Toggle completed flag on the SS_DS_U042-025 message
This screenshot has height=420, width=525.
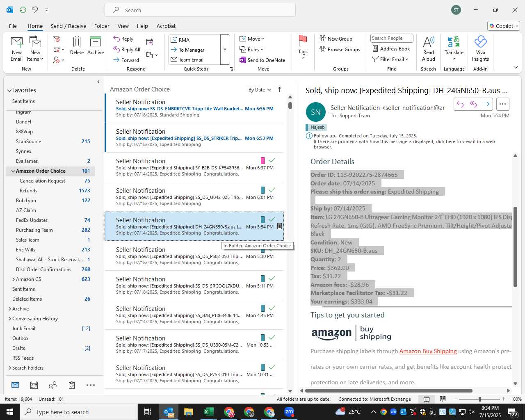(x=272, y=190)
